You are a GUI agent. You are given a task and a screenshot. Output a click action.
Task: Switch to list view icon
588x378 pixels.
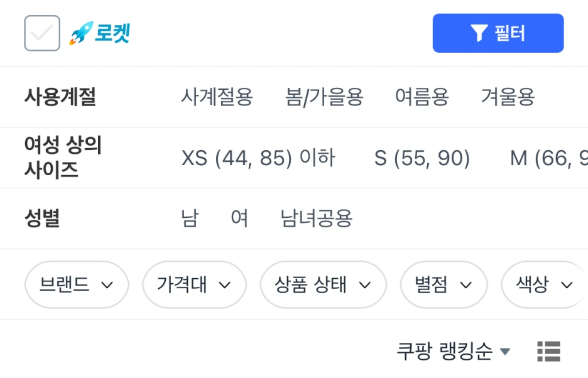pyautogui.click(x=548, y=352)
